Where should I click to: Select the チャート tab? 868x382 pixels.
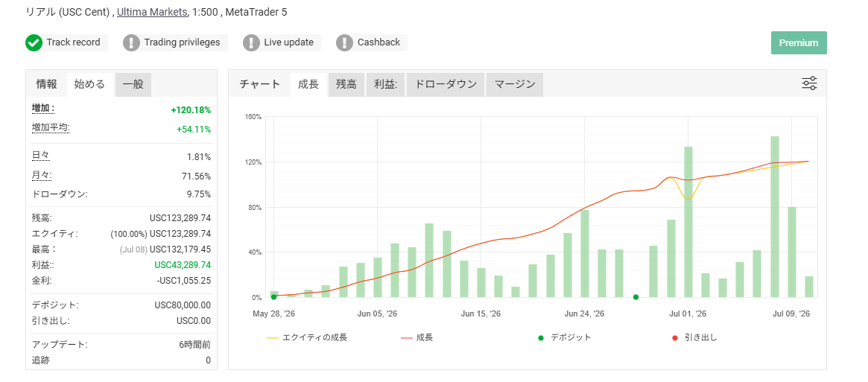[259, 84]
